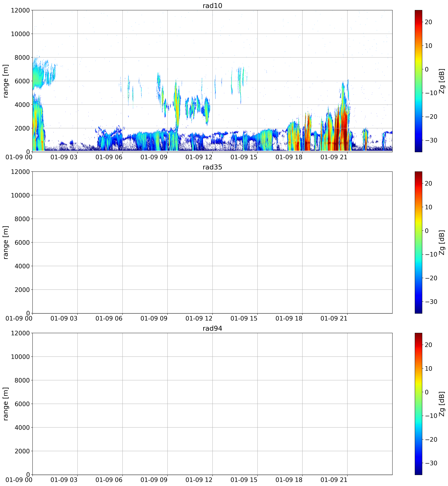Click the −30 label on rad94 colorbar
Screen dimensions: 448x486
tap(430, 463)
